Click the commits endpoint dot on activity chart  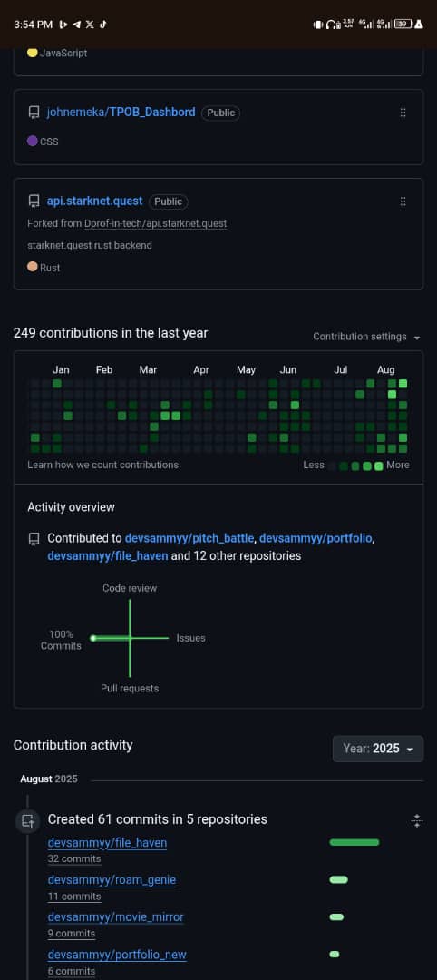(93, 638)
